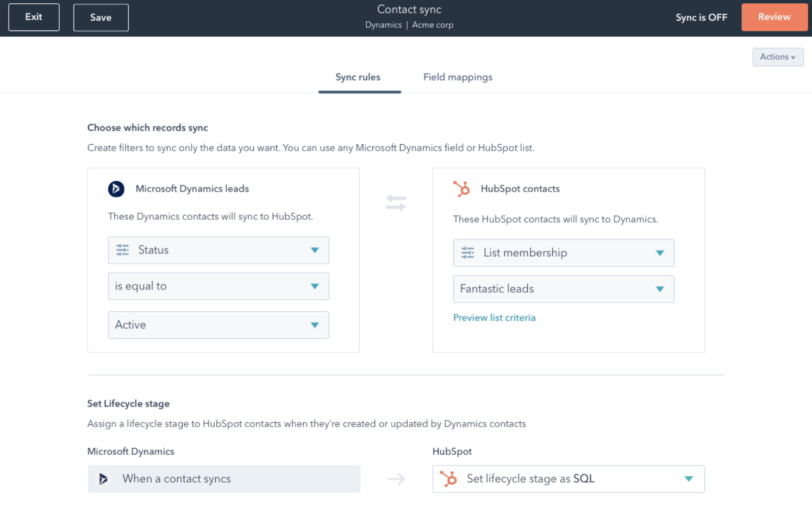Toggle the Sync is OFF setting
Screen dimensions: 812x507
(x=701, y=17)
